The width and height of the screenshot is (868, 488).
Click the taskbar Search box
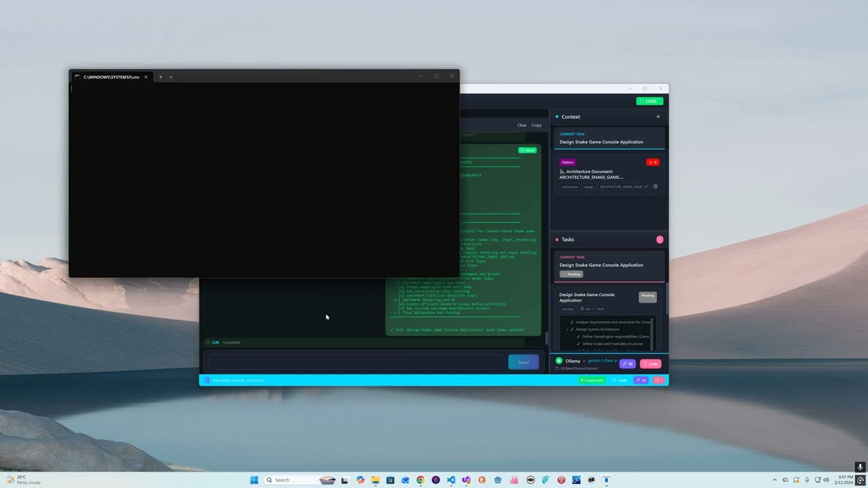tap(300, 480)
